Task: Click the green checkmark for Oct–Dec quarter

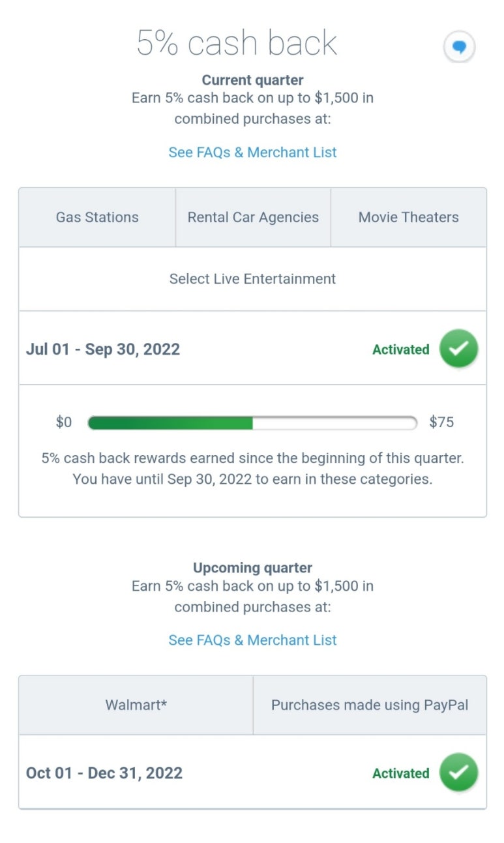Action: [458, 772]
